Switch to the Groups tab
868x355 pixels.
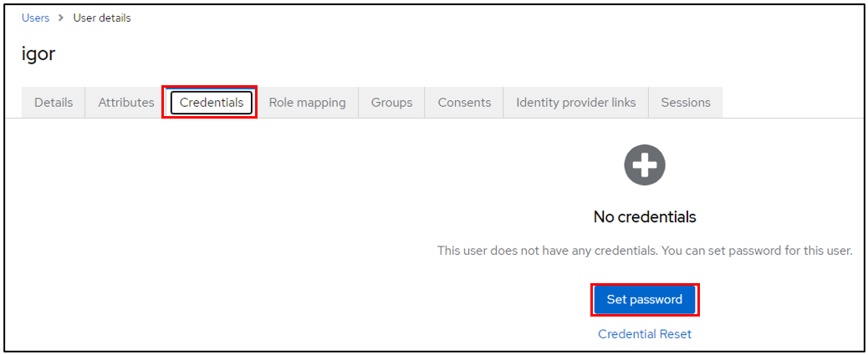click(x=391, y=103)
